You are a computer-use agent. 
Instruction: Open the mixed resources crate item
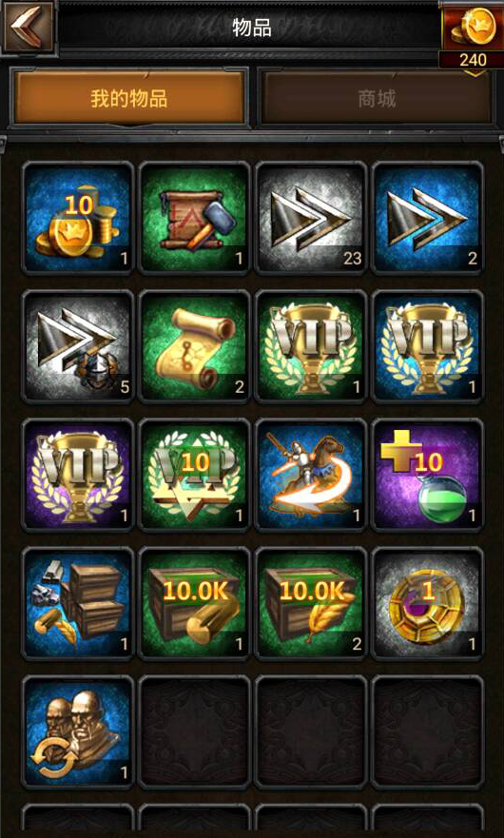(x=77, y=603)
